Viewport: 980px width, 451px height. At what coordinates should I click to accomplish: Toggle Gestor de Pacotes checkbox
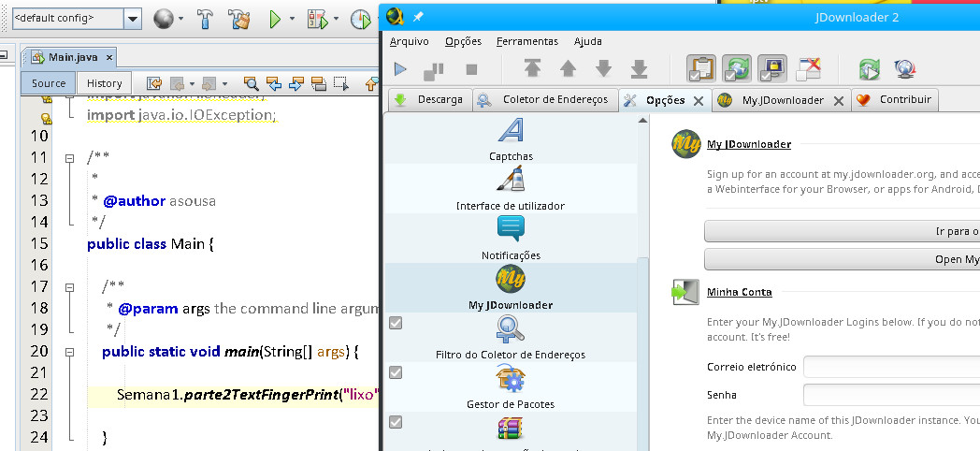(395, 372)
